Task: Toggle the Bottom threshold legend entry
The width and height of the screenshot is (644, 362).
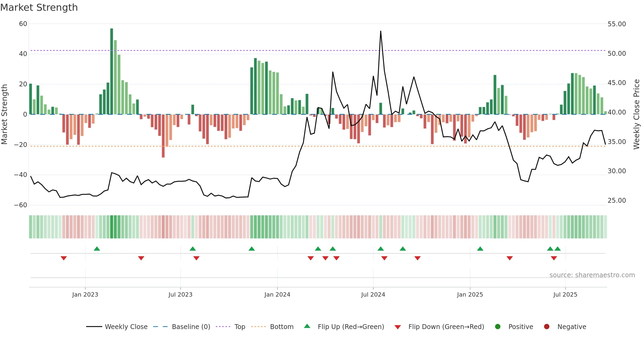Action: pyautogui.click(x=272, y=327)
